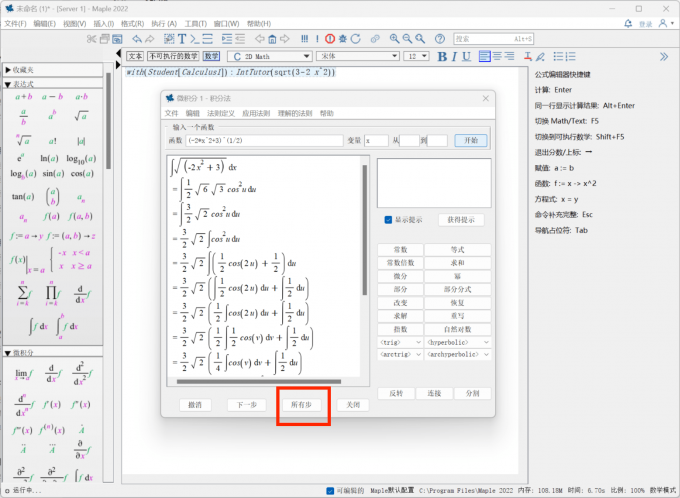Screen dimensions: 680x498
Task: Open help with the question mark icon
Action: point(440,39)
